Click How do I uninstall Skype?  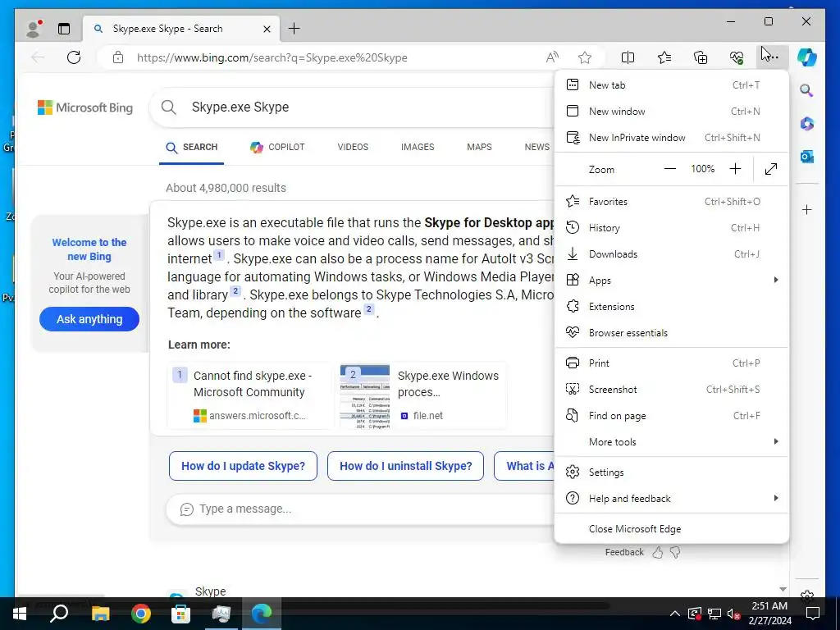tap(405, 466)
